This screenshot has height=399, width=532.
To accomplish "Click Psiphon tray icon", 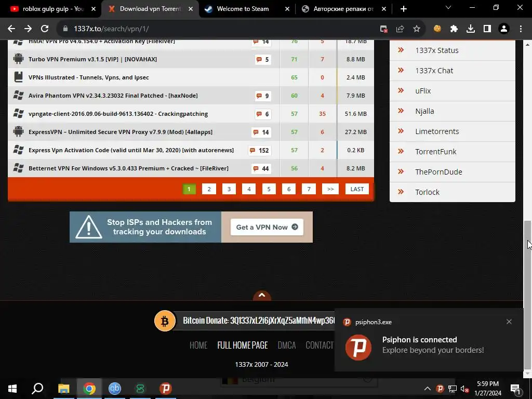I will [x=440, y=389].
